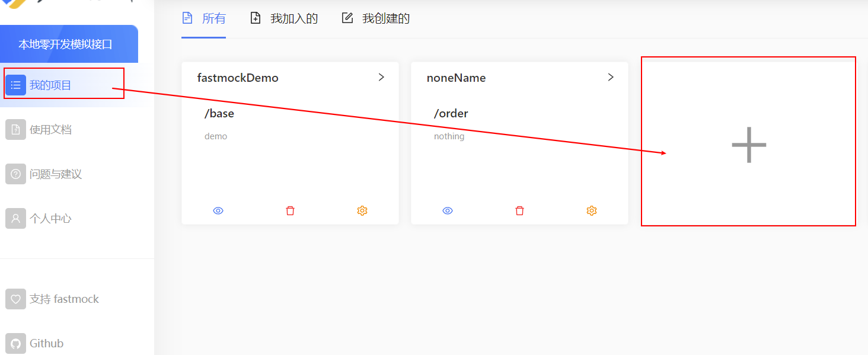868x355 pixels.
Task: View noneName project with eye icon
Action: click(x=448, y=210)
